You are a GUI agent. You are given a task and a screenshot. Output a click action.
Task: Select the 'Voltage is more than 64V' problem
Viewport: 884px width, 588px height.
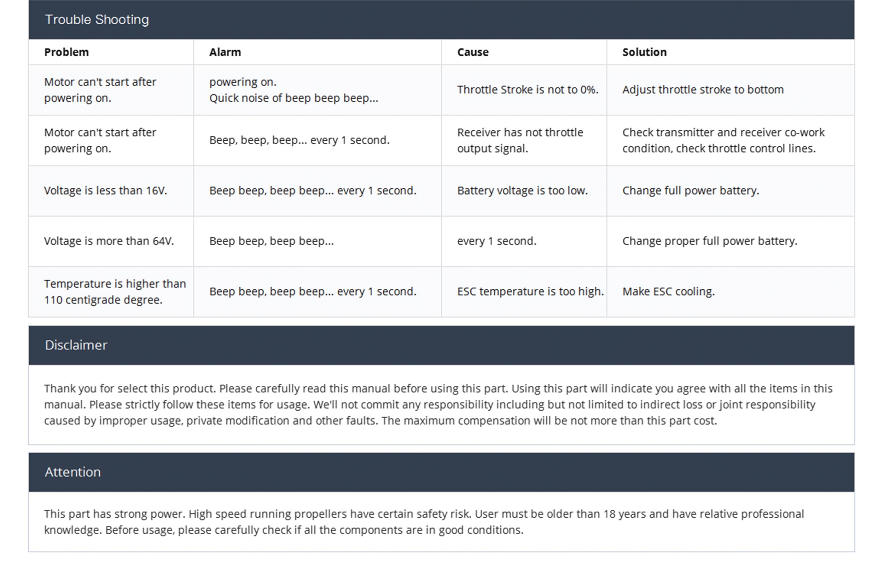(x=109, y=241)
